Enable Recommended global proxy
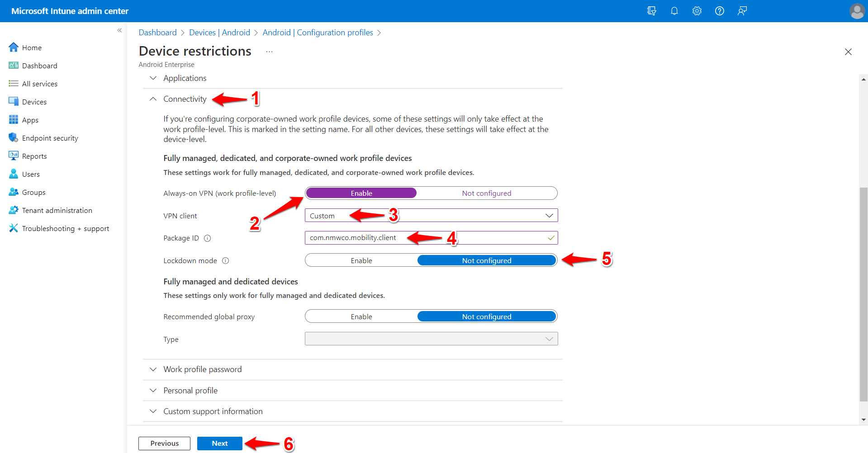This screenshot has height=453, width=868. click(x=360, y=316)
